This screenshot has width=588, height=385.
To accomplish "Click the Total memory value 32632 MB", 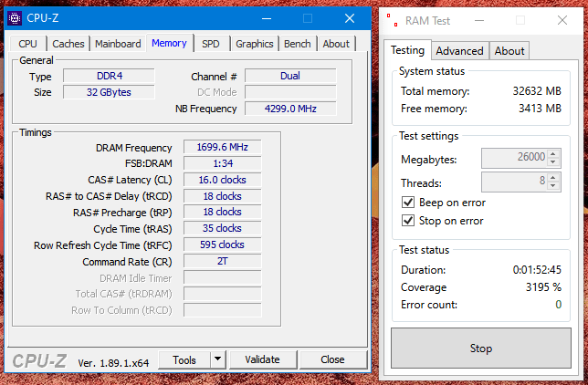I will (x=537, y=91).
